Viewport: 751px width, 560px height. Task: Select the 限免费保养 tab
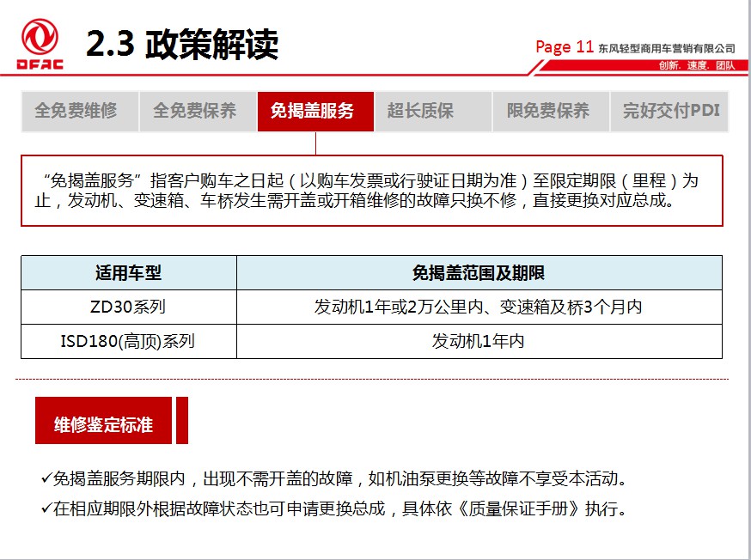pyautogui.click(x=550, y=111)
